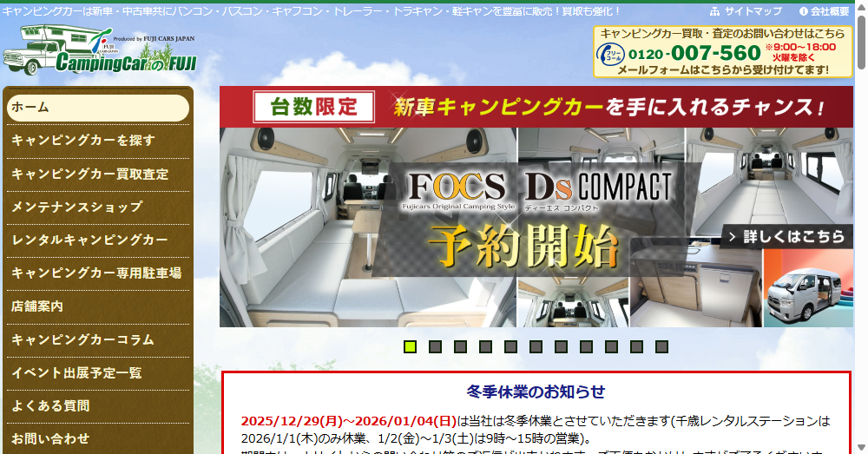The image size is (868, 454).
Task: Click the 詳しくはこちら arrow button
Action: 786,236
